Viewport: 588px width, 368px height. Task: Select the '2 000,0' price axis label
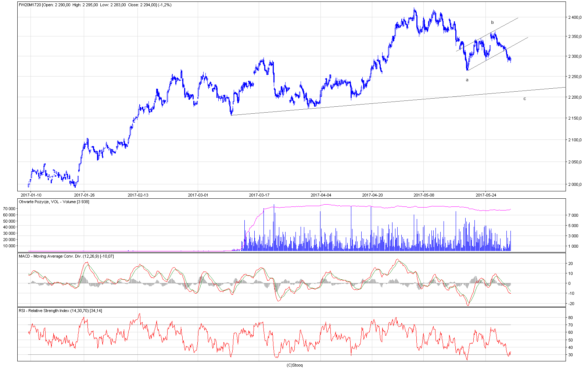tap(575, 184)
